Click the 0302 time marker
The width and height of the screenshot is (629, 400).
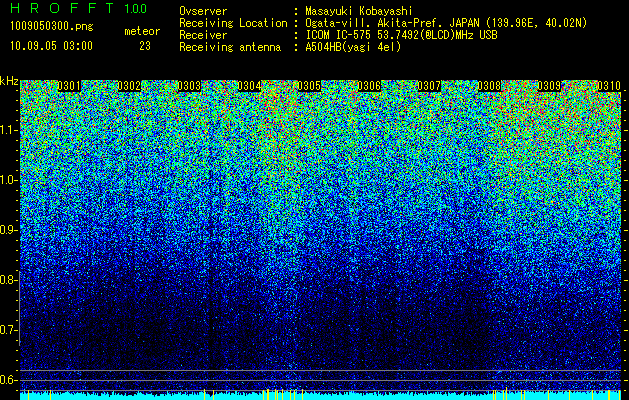[129, 86]
